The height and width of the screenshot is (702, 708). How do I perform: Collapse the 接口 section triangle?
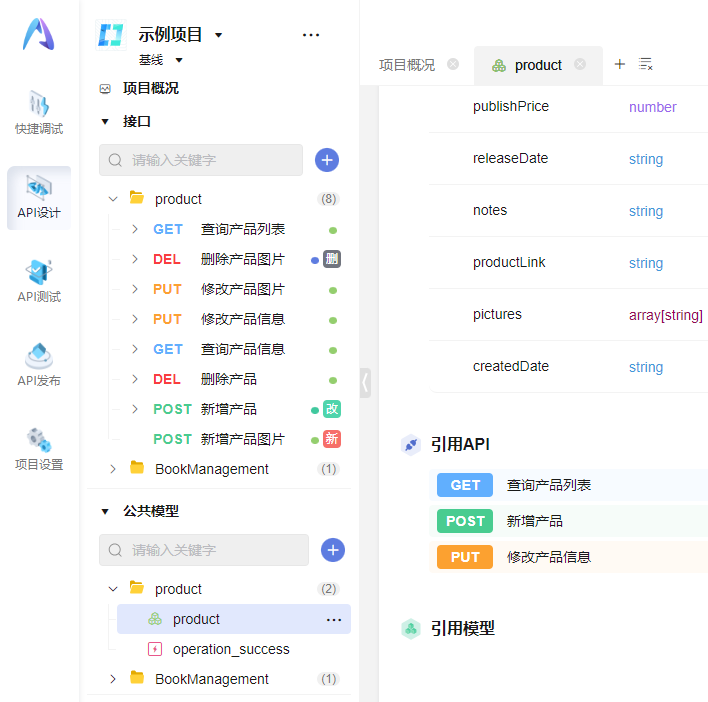(105, 122)
